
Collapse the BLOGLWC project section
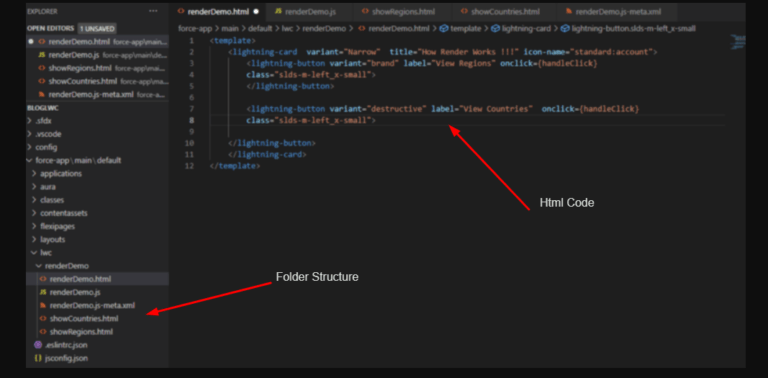43,108
